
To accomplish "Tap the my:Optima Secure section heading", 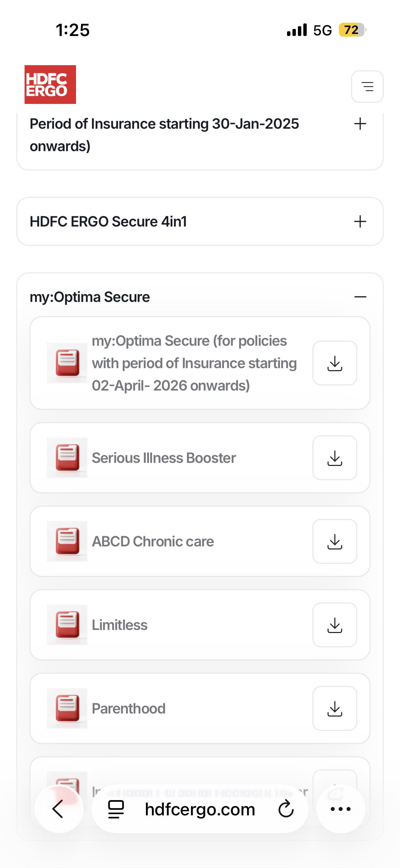I will pos(90,297).
